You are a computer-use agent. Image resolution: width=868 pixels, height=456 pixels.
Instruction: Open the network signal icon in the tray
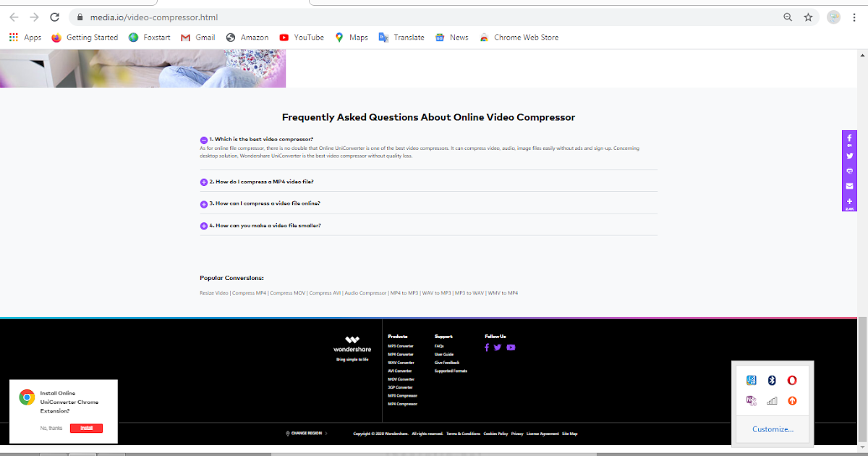click(x=771, y=400)
